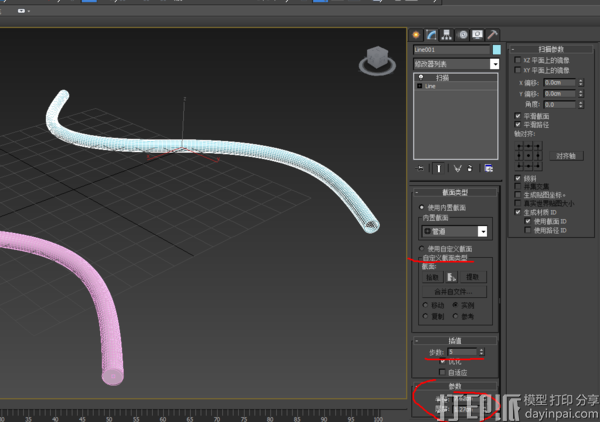Select the bottom-center pivot alignment anchor
The width and height of the screenshot is (600, 422).
528,165
